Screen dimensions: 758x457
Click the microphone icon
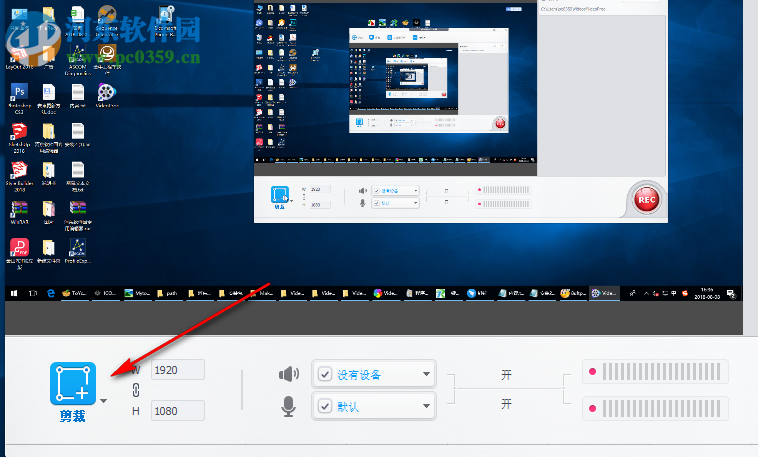pos(289,406)
